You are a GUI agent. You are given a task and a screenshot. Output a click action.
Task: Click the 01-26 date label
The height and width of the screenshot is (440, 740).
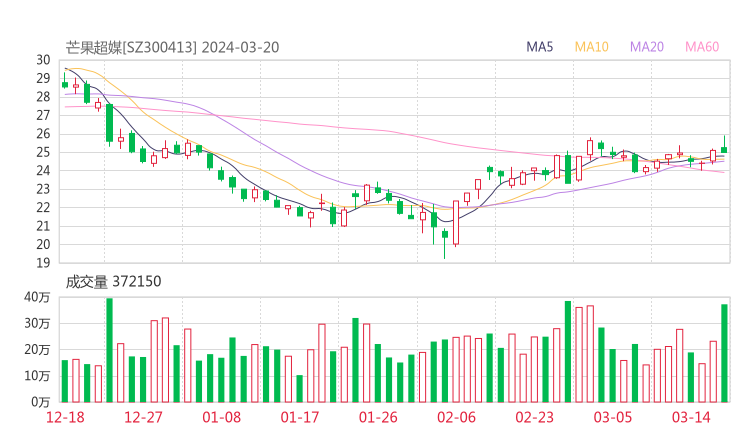click(x=378, y=417)
